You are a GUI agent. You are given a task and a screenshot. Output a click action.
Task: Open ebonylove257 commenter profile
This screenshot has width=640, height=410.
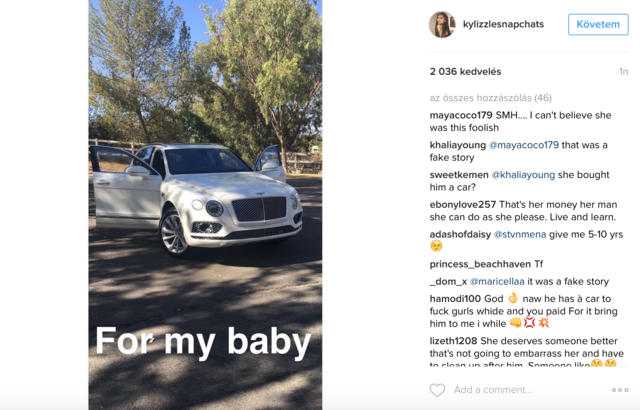[x=462, y=205]
